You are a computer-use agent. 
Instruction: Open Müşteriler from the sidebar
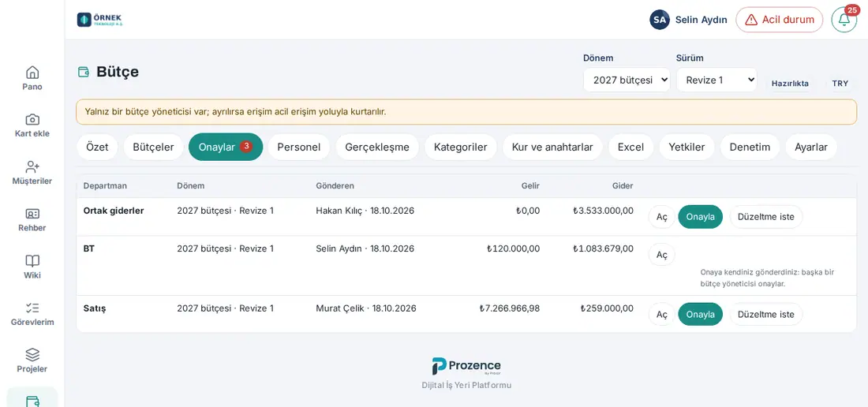click(32, 173)
